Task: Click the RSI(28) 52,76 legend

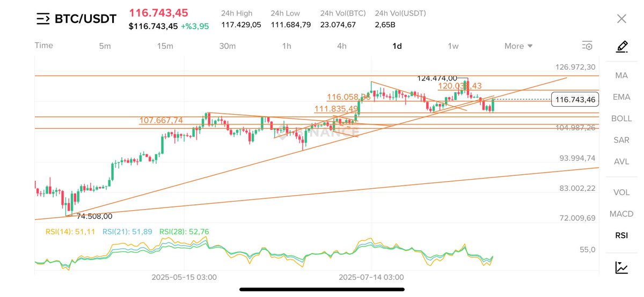Action: pos(184,232)
